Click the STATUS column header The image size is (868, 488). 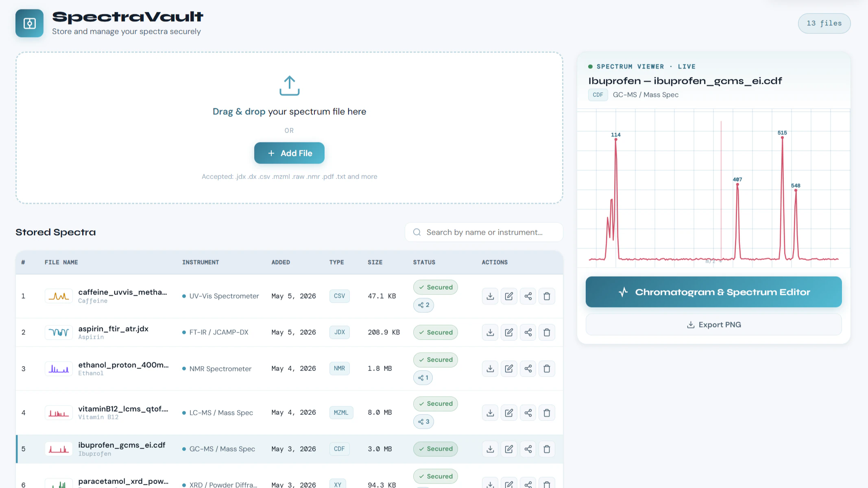pyautogui.click(x=424, y=262)
